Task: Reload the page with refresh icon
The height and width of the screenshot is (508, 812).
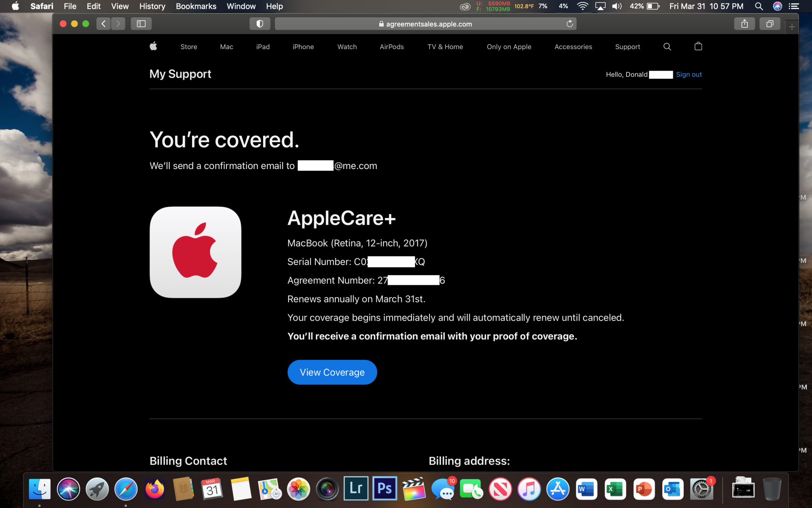Action: click(570, 24)
